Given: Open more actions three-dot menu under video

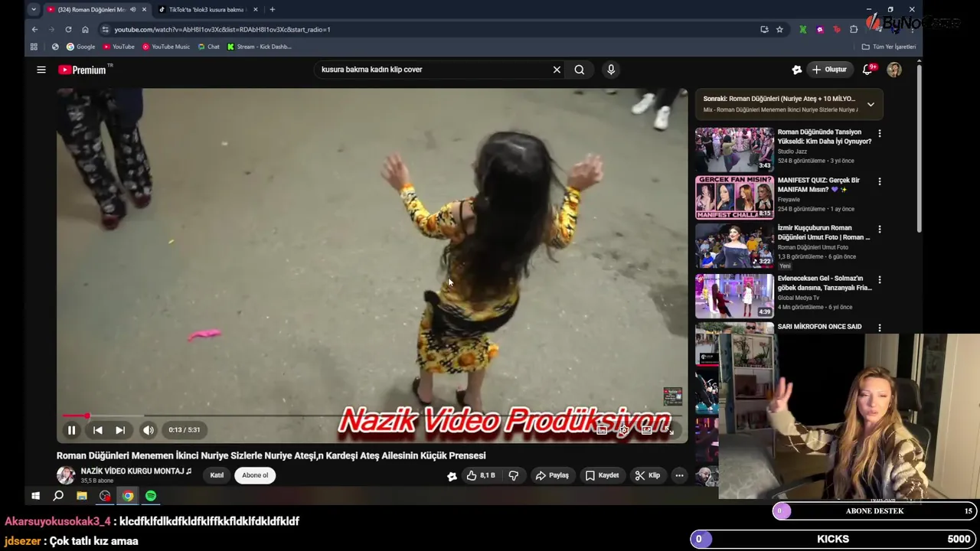Looking at the screenshot, I should (679, 475).
